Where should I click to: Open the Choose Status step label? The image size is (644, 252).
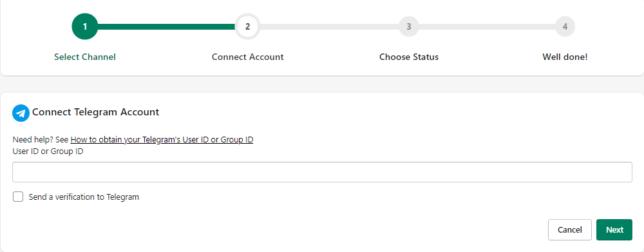tap(409, 57)
